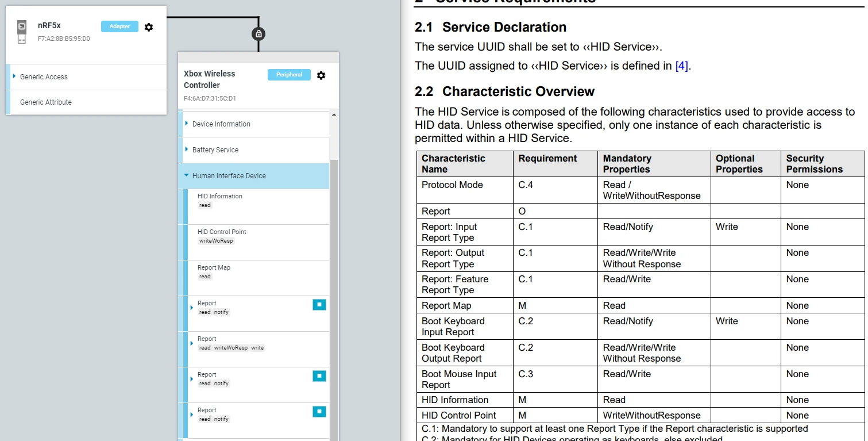Image resolution: width=868 pixels, height=441 pixels.
Task: Select the HID Information characteristic
Action: point(220,197)
